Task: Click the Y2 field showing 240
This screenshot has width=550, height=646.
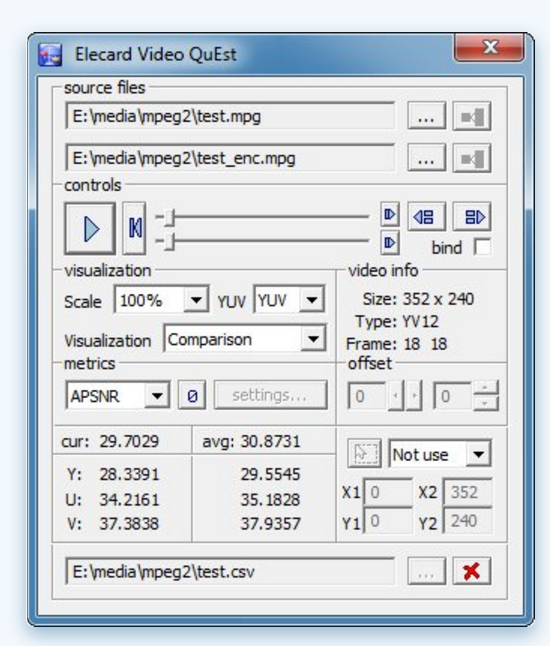Action: (468, 521)
